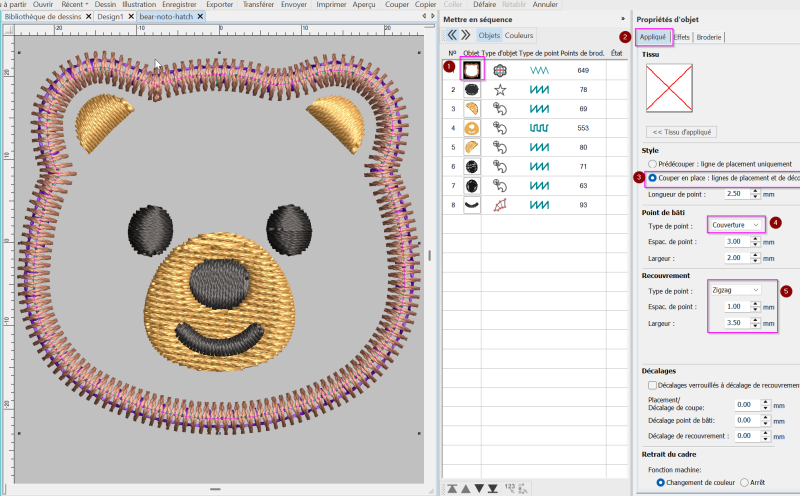Decrease bâti Largeur value
This screenshot has height=496, width=800.
point(756,261)
